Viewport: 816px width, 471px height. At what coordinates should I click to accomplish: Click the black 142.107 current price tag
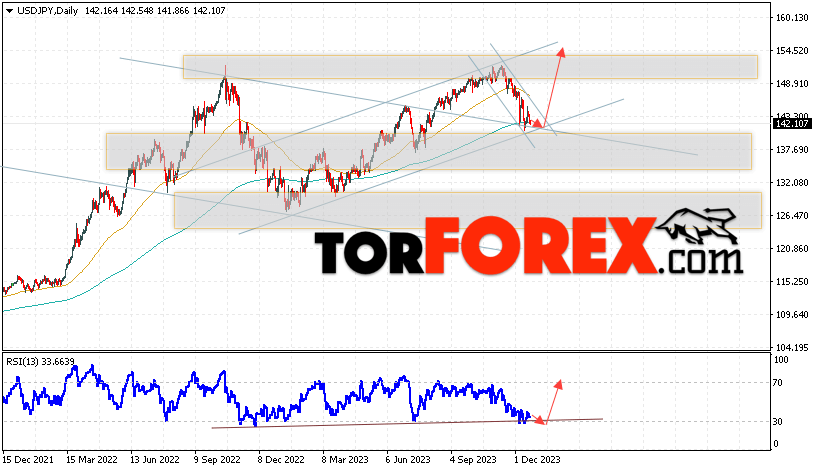[791, 124]
